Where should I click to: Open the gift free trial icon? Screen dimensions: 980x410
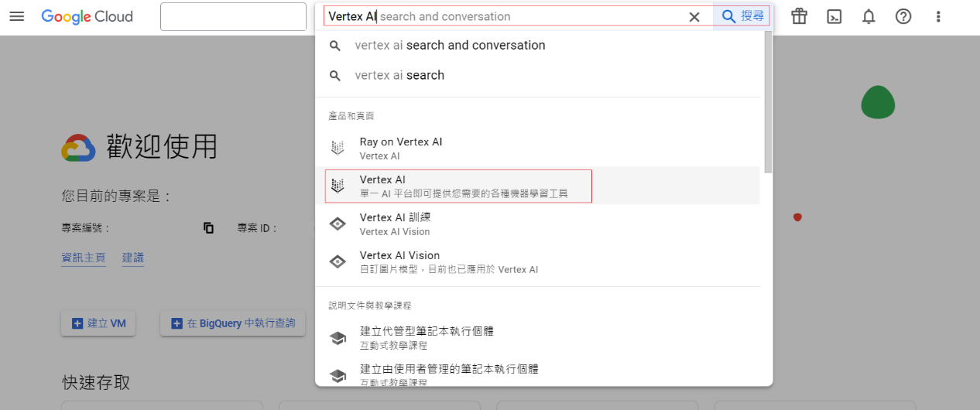click(x=799, y=16)
